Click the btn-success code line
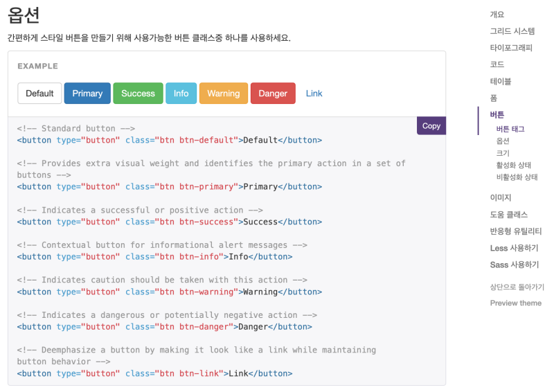Image resolution: width=554 pixels, height=392 pixels. (x=170, y=222)
